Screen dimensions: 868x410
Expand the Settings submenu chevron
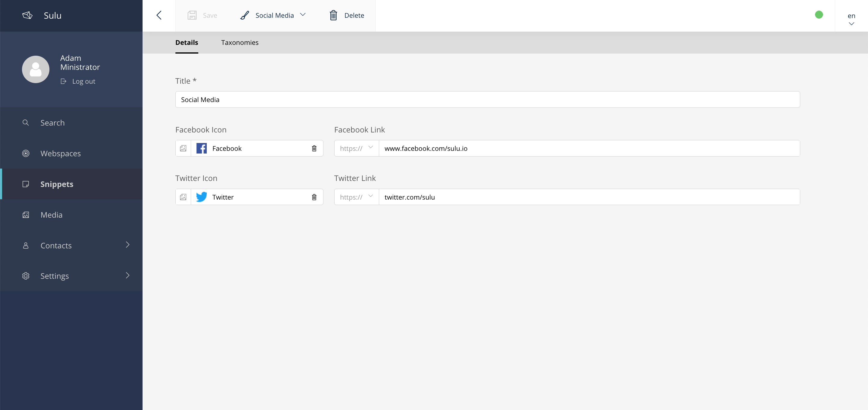click(128, 275)
